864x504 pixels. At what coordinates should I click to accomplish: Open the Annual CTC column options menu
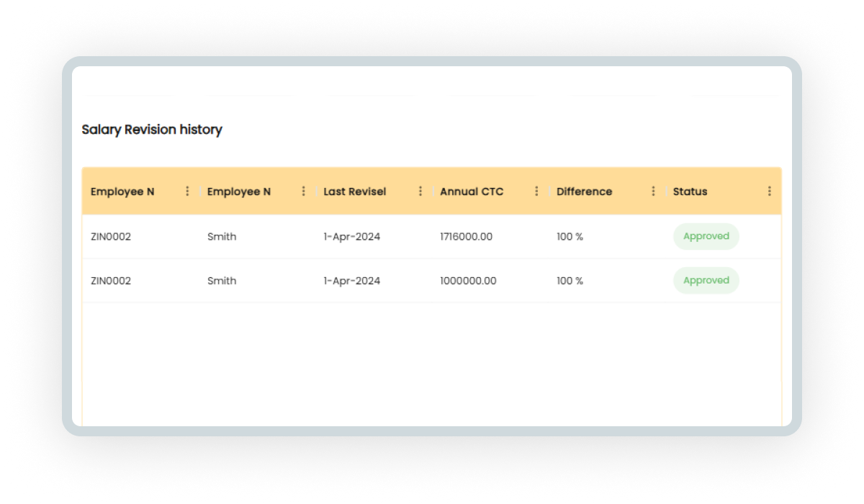point(536,192)
